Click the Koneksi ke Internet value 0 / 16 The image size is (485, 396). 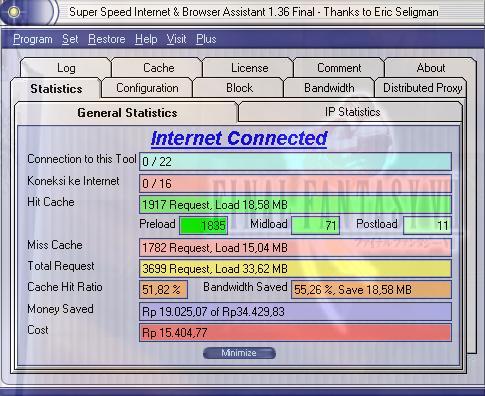pyautogui.click(x=295, y=183)
